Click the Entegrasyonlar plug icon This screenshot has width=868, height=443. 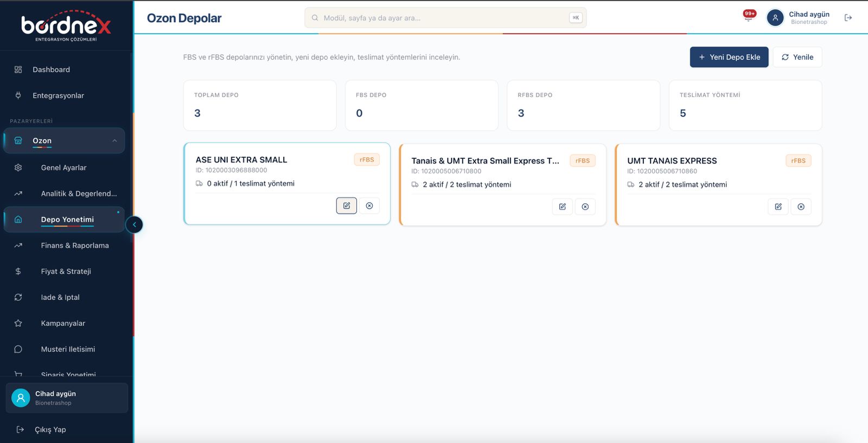tap(18, 95)
